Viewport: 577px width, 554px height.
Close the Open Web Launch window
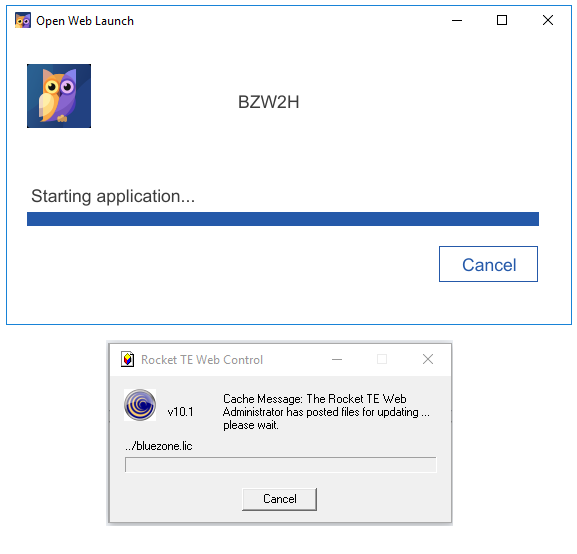tap(548, 20)
